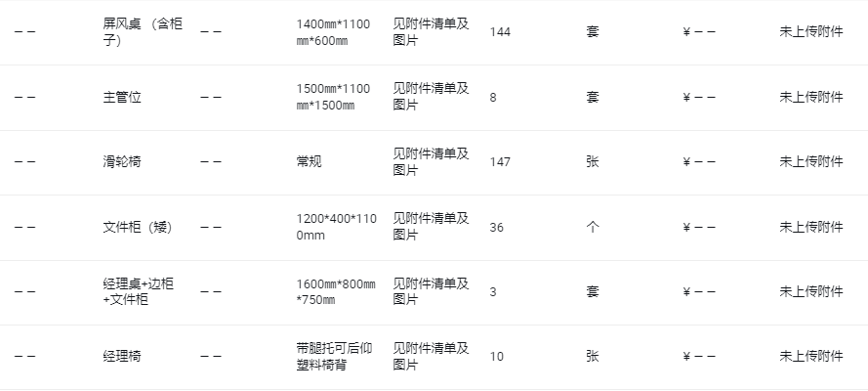868x391 pixels.
Task: Click the 带腿托可后仰塑料椅背 description
Action: pos(334,356)
